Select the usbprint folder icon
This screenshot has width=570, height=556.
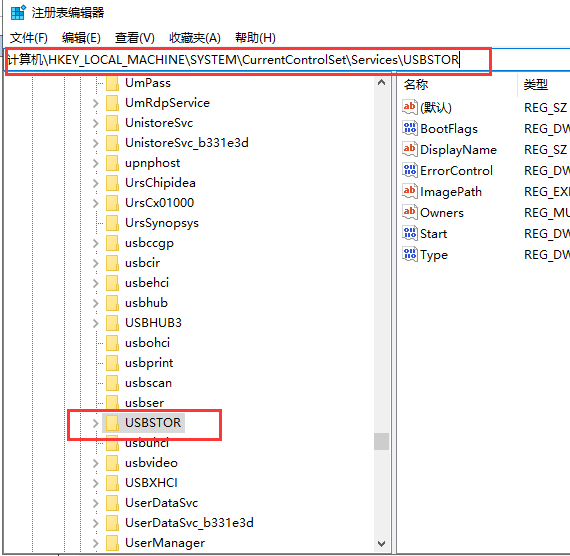(112, 363)
